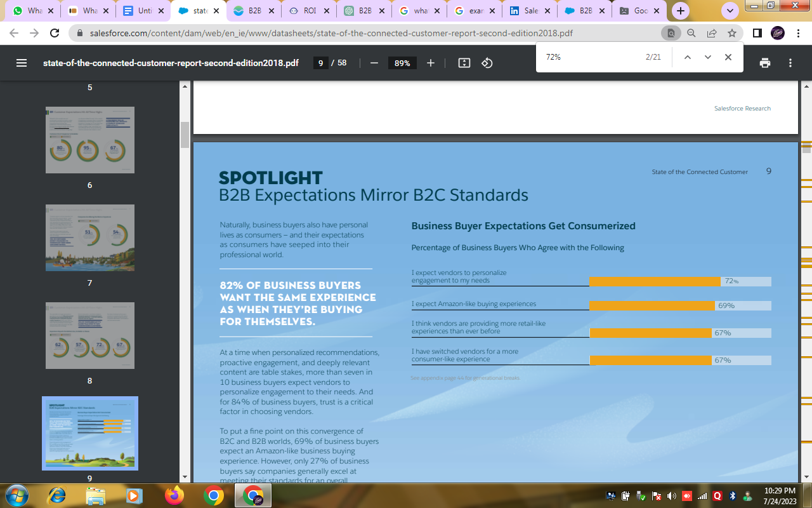
Task: Launch Internet Explorer from taskbar
Action: point(57,495)
